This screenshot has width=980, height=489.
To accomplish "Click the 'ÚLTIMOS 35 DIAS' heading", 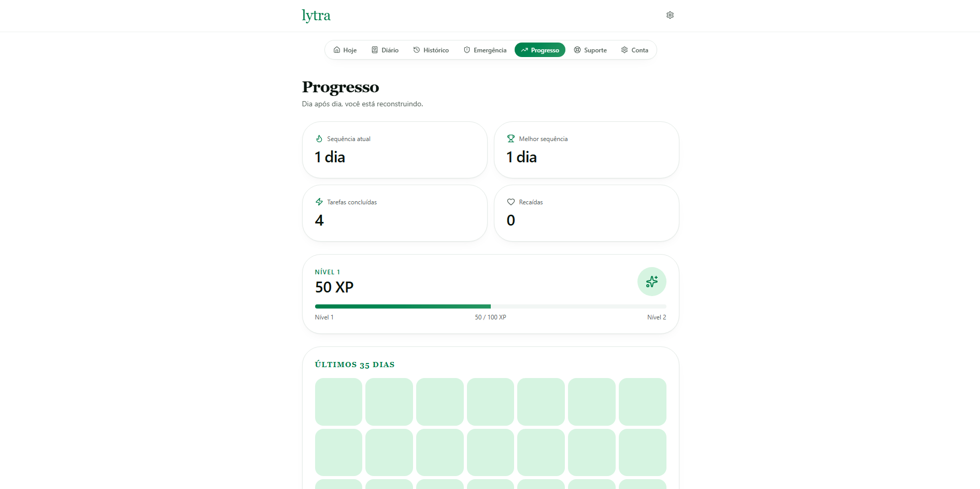I will tap(355, 365).
